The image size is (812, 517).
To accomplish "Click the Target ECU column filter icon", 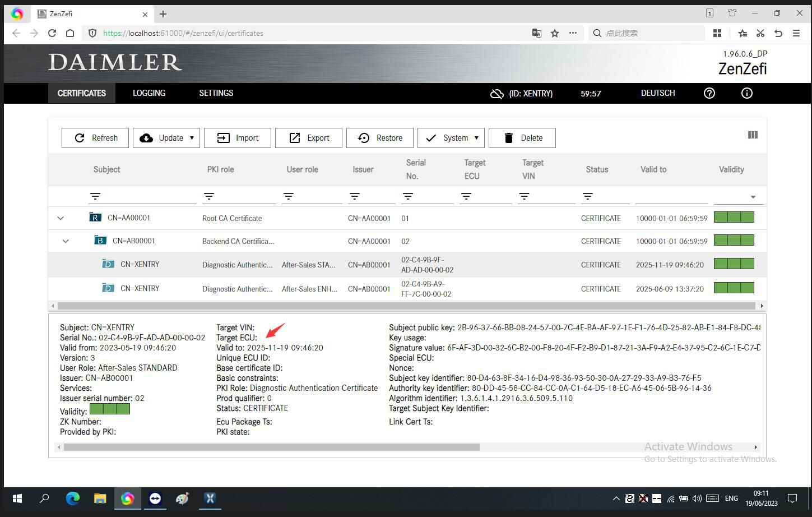I will tap(466, 196).
